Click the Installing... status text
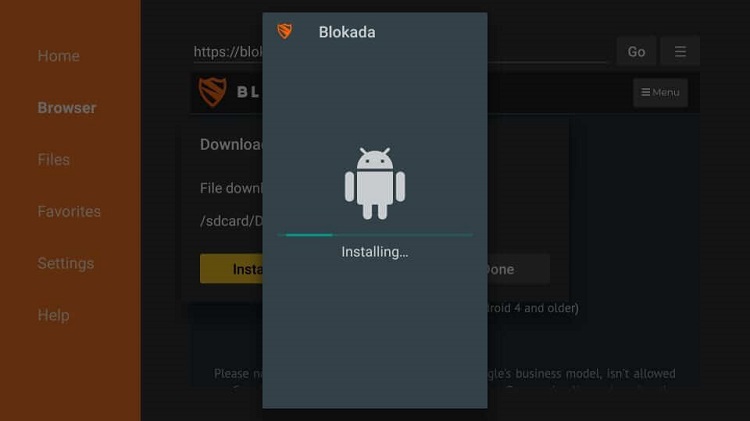This screenshot has height=421, width=750. pos(375,252)
